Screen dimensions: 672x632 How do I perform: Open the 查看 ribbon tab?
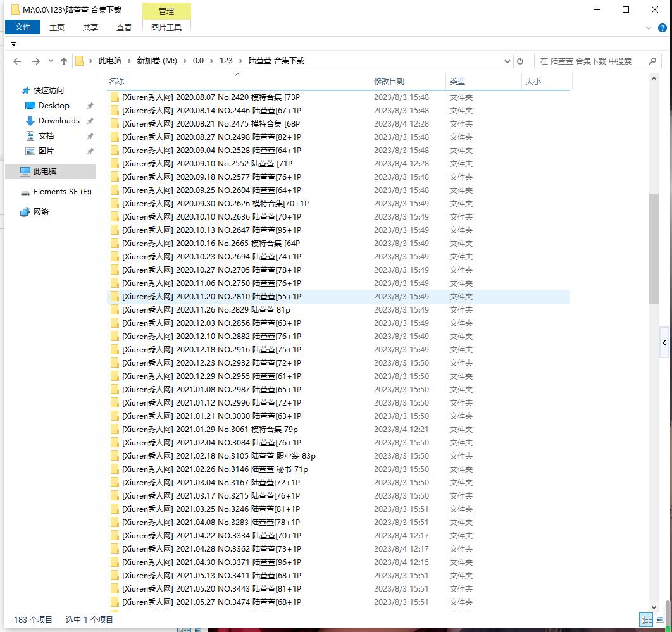pos(124,27)
